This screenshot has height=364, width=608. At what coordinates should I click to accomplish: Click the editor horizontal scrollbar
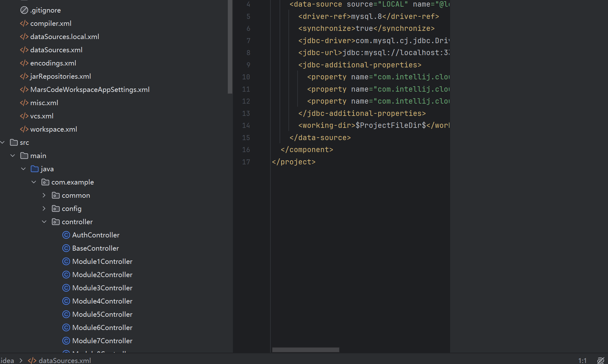tap(305, 350)
